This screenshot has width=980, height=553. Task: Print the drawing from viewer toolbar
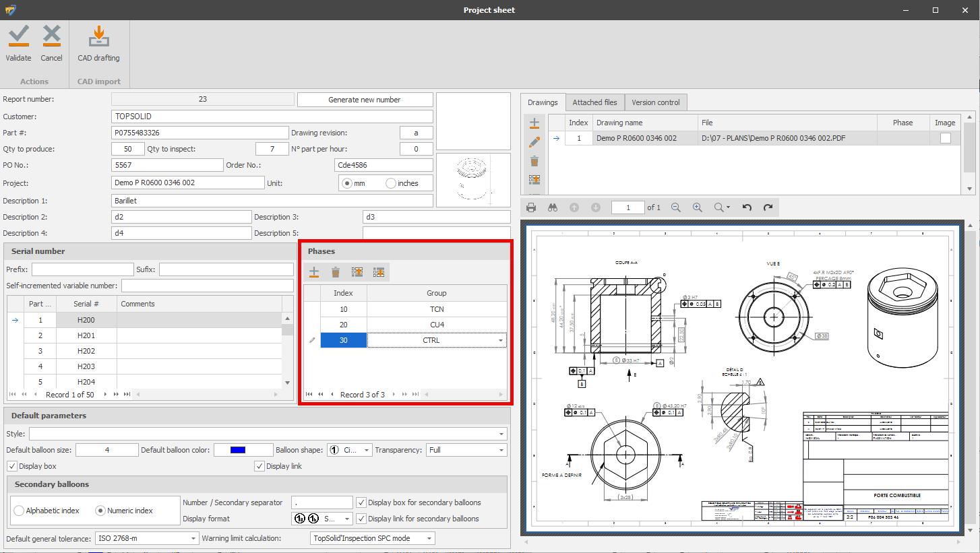(x=531, y=207)
